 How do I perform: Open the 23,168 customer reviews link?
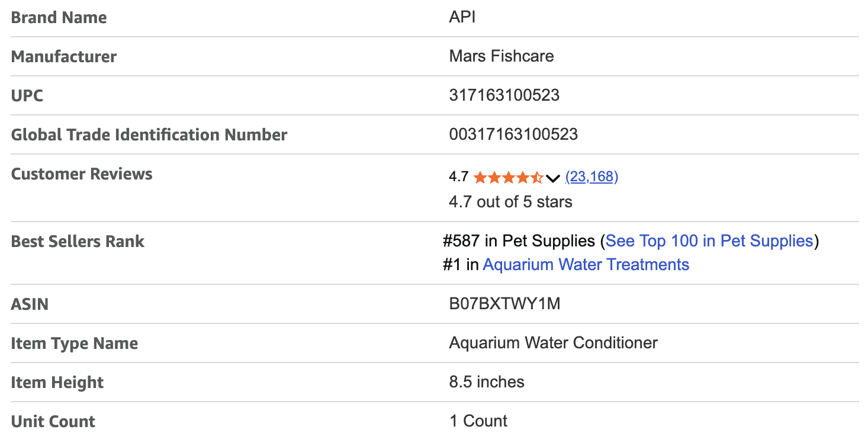[591, 177]
